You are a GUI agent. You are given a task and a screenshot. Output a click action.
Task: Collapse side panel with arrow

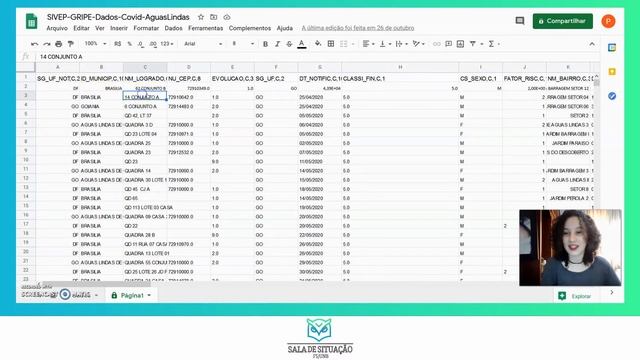click(x=611, y=292)
